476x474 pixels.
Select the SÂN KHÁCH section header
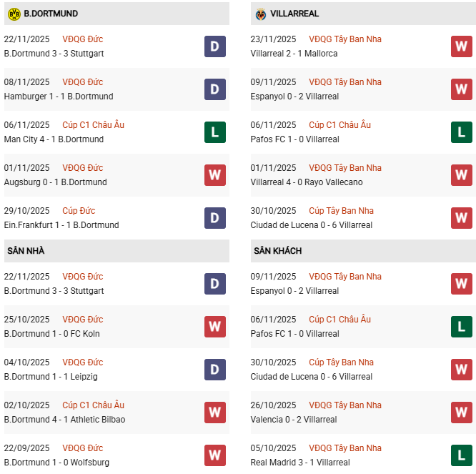click(277, 251)
